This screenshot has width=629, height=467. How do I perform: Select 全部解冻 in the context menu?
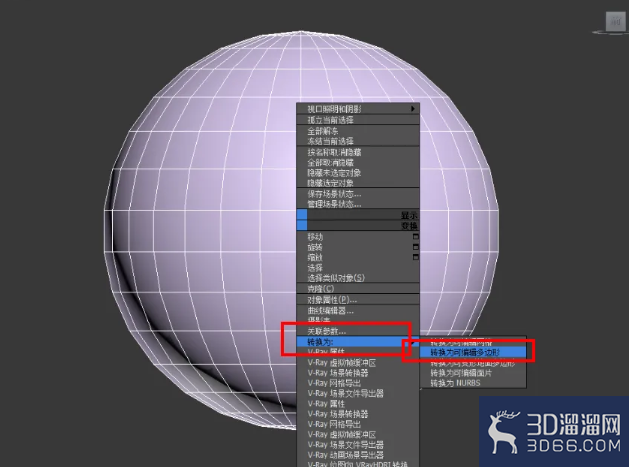click(x=358, y=131)
